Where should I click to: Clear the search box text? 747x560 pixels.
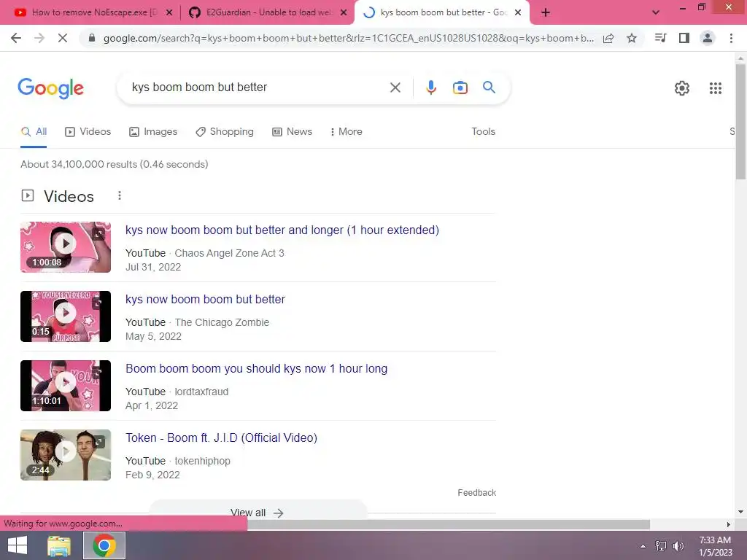pos(395,87)
